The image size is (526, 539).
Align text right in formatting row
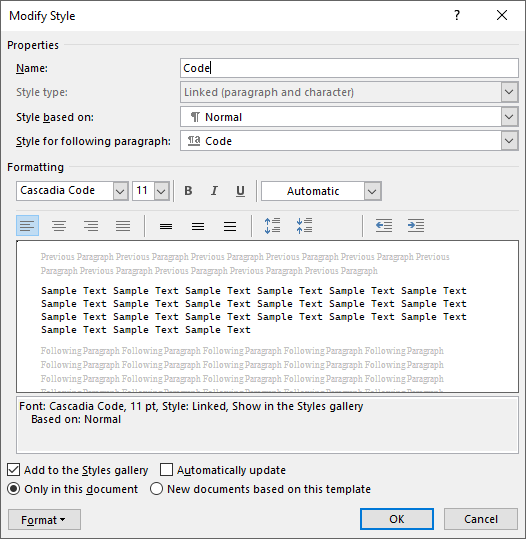[x=91, y=226]
